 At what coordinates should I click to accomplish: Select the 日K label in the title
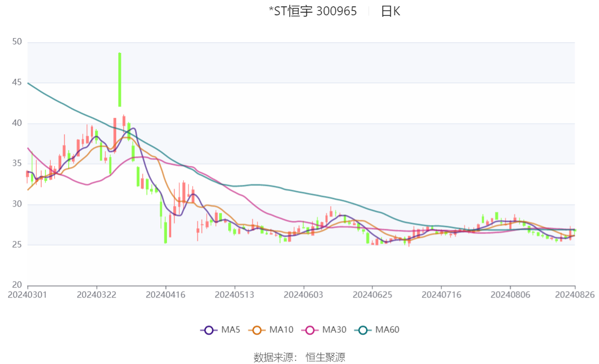tap(390, 11)
